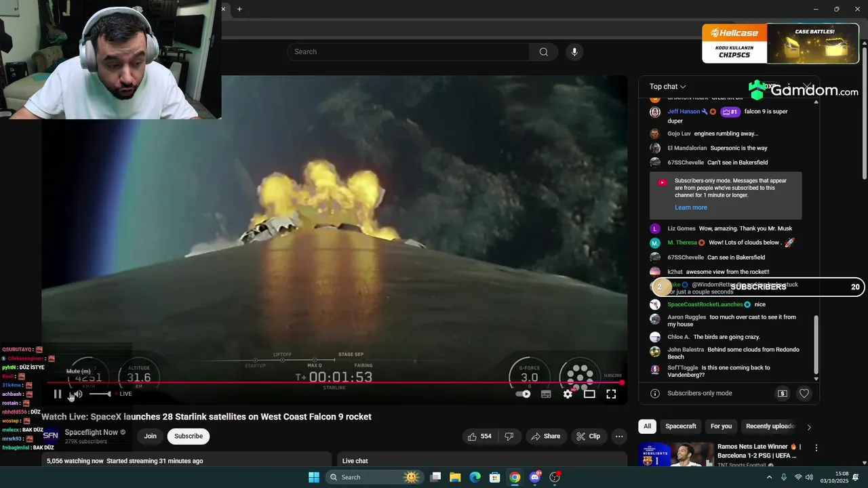
Task: Open options for Ramos Nets Late Winner video
Action: click(816, 448)
